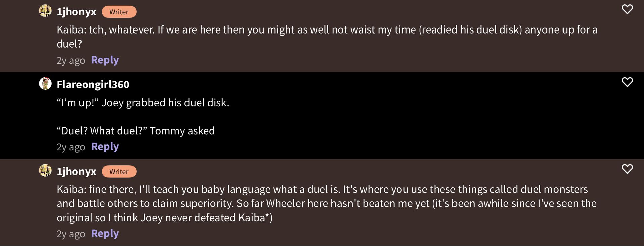Viewport: 644px width, 246px height.
Task: Click the Writer badge on the last comment
Action: [x=119, y=172]
